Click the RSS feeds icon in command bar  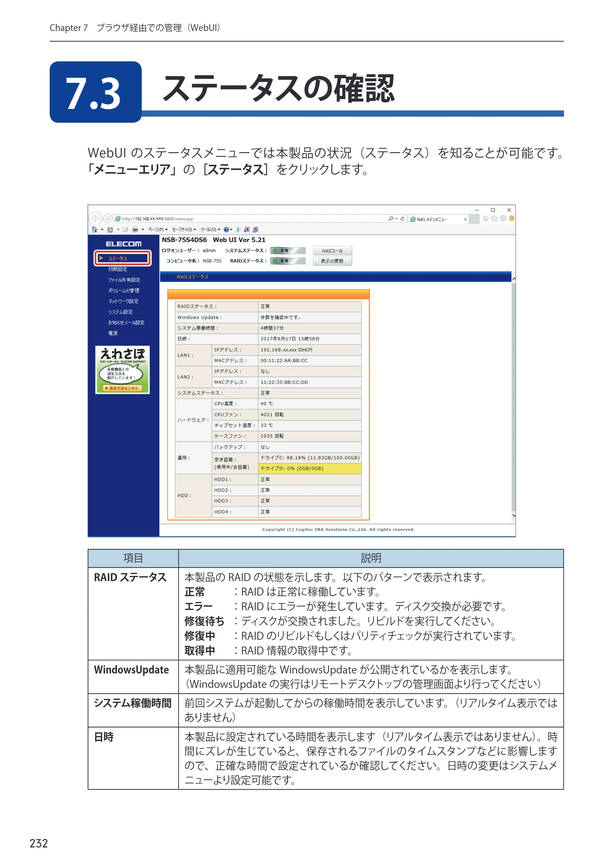[x=110, y=230]
